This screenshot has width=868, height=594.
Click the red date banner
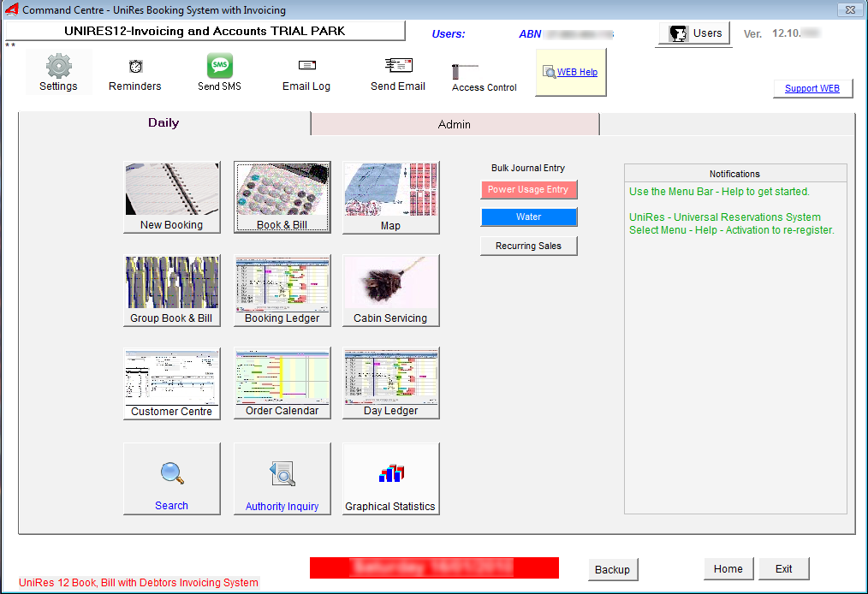click(434, 568)
